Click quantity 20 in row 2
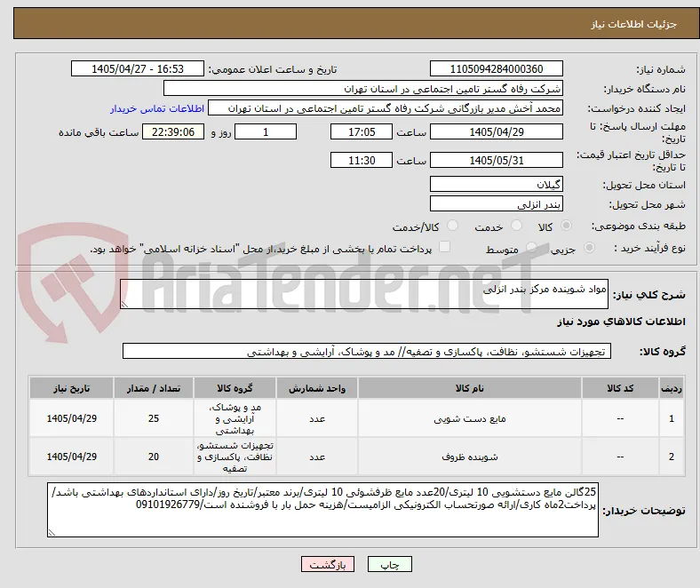 (154, 457)
